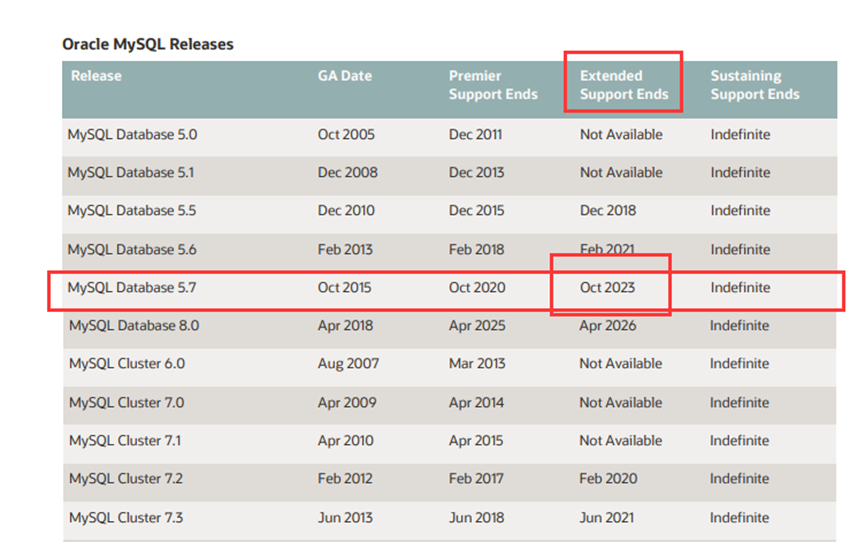Click GA date 'Feb 2013'
The height and width of the screenshot is (542, 865).
(x=345, y=250)
